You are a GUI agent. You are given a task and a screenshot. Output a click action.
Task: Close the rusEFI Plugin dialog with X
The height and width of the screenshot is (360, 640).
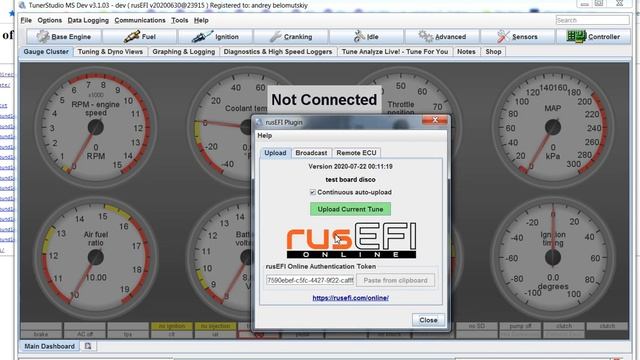click(435, 120)
